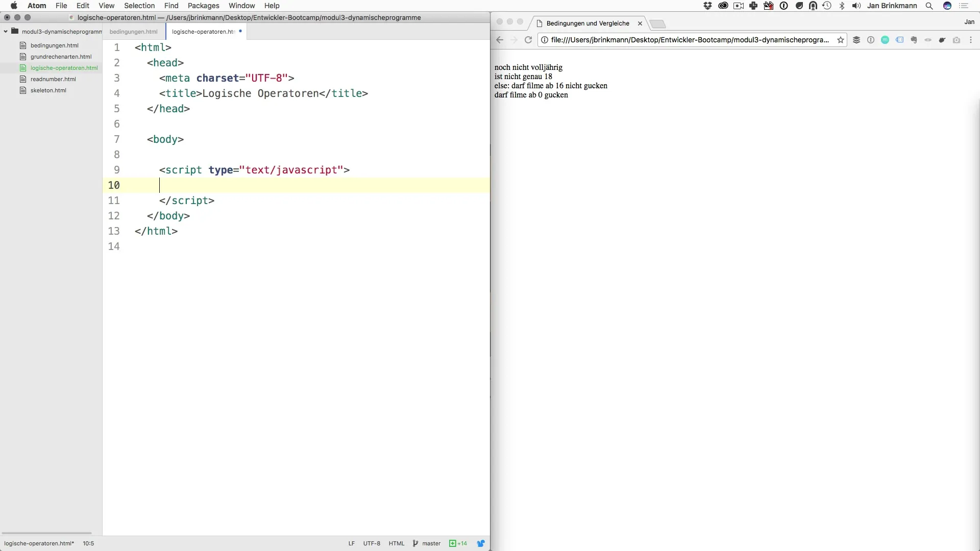Click the browser forward arrow button

coord(514,40)
